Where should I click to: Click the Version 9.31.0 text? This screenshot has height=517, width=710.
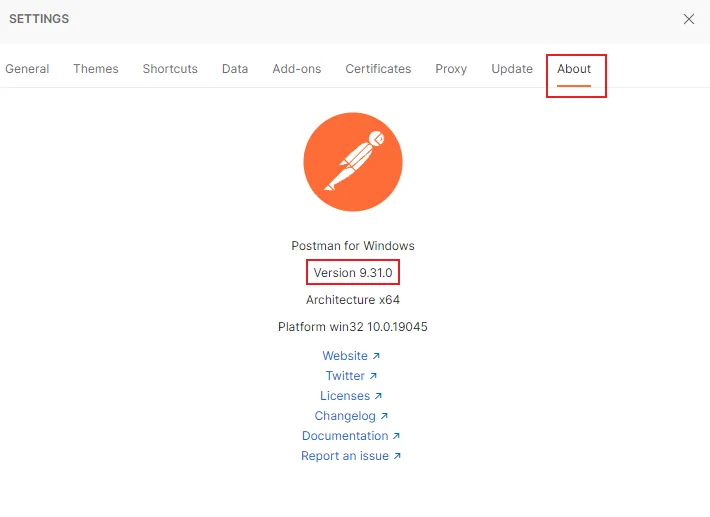353,273
